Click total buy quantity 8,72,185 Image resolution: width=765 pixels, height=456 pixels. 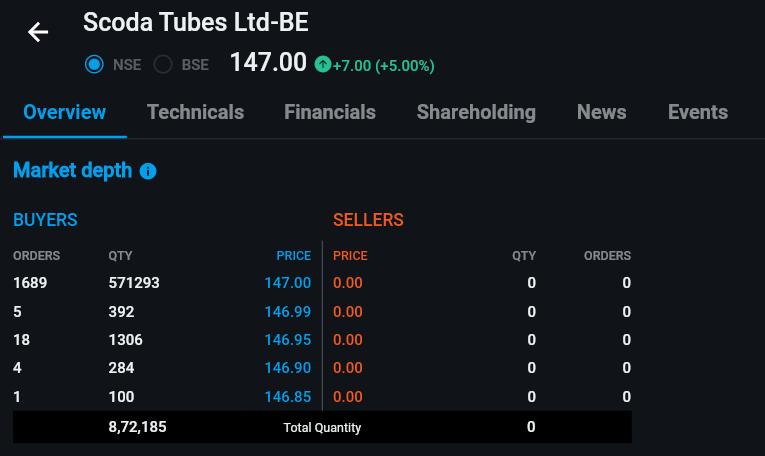[137, 427]
